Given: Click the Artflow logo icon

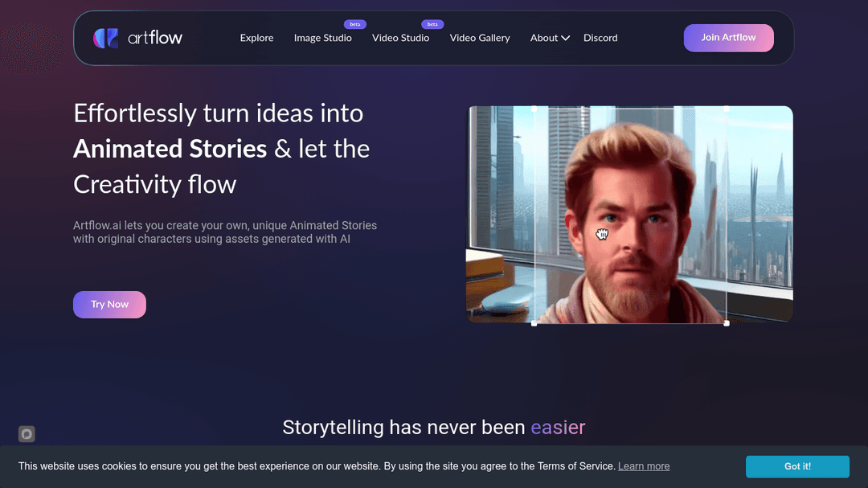Looking at the screenshot, I should click(x=106, y=38).
